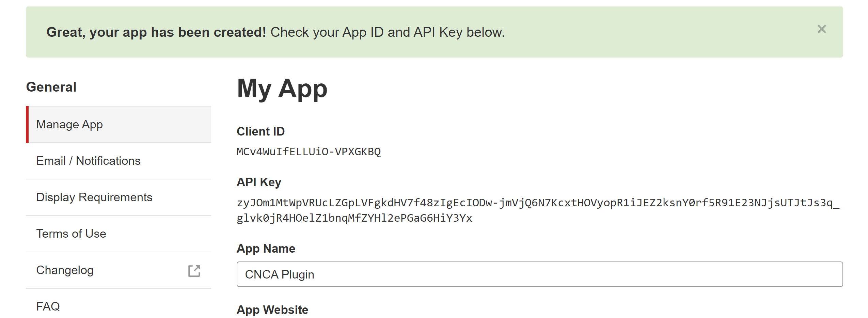Click the App Name label

[266, 248]
